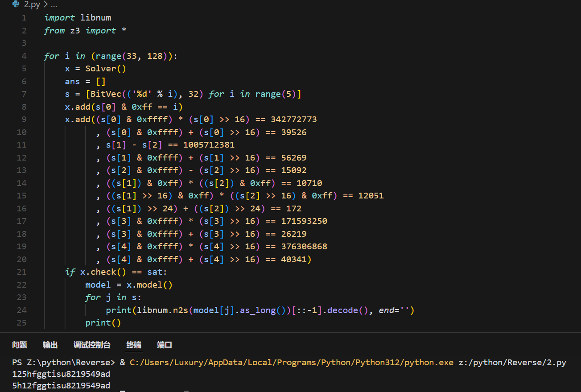Click terminal output '125hfggtisu8219549ad'
Viewport: 581px width, 392px height.
61,374
